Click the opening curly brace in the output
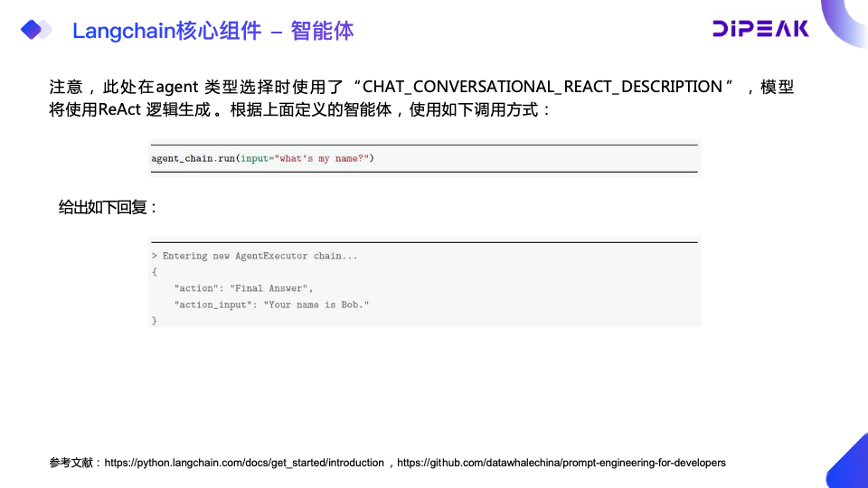This screenshot has height=488, width=868. 155,272
